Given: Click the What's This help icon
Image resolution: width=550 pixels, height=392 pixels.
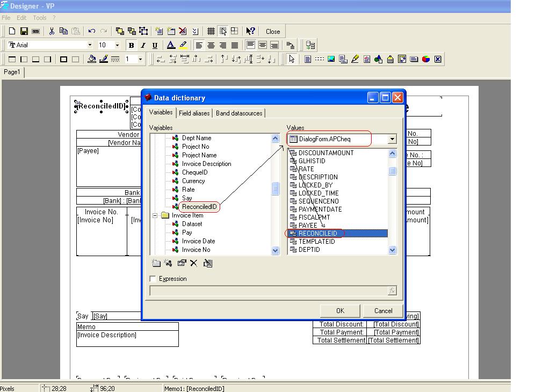Looking at the screenshot, I should 250,31.
